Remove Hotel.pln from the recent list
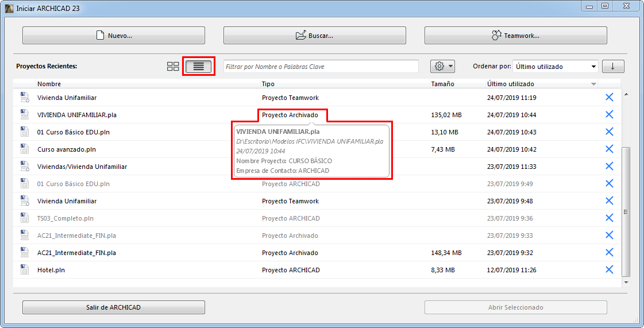Screen dimensions: 644x328 click(x=609, y=270)
